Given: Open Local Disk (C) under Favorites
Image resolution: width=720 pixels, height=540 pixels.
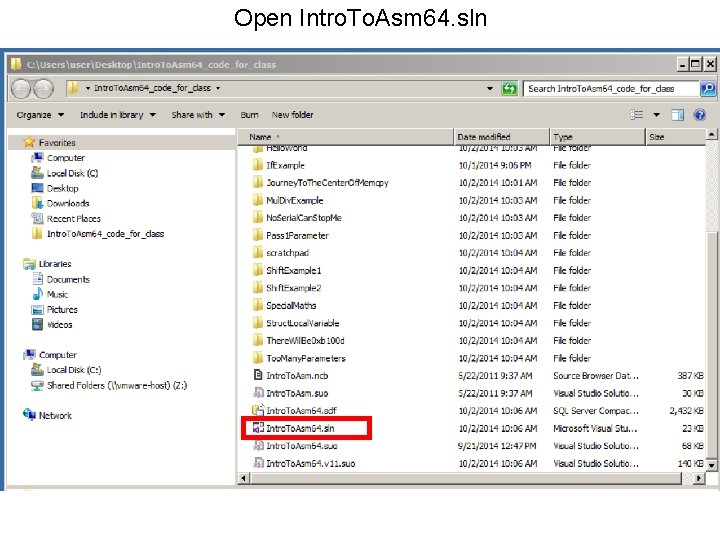Looking at the screenshot, I should pos(73,173).
